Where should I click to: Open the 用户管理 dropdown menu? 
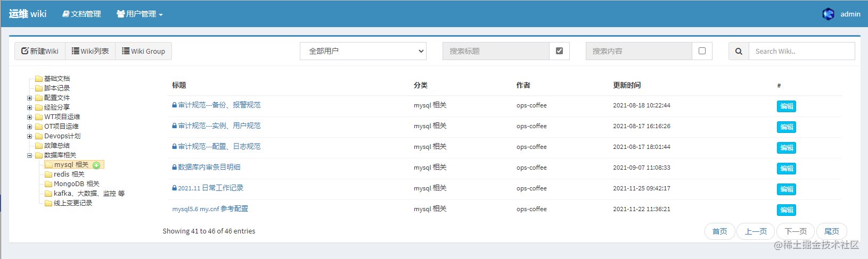point(140,14)
